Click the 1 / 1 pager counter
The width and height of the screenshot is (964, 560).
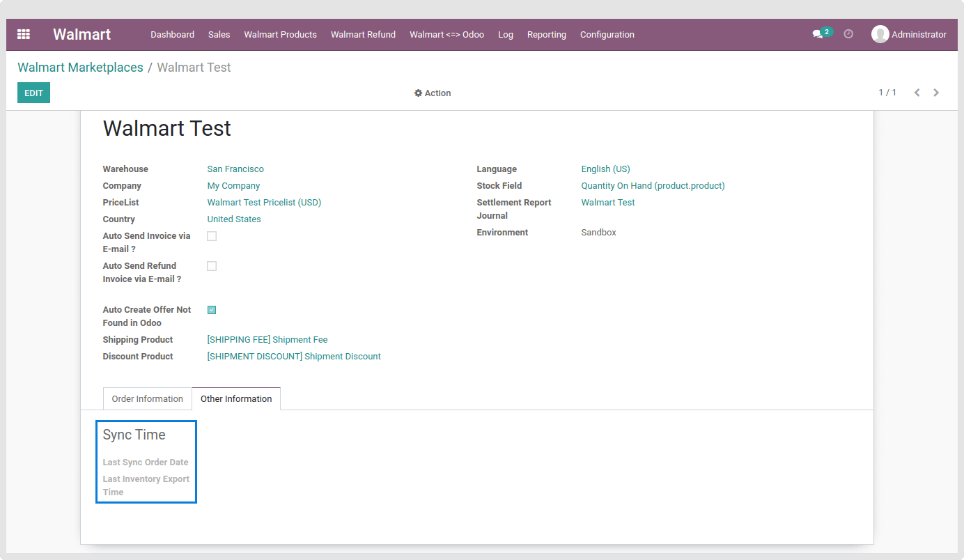(887, 93)
